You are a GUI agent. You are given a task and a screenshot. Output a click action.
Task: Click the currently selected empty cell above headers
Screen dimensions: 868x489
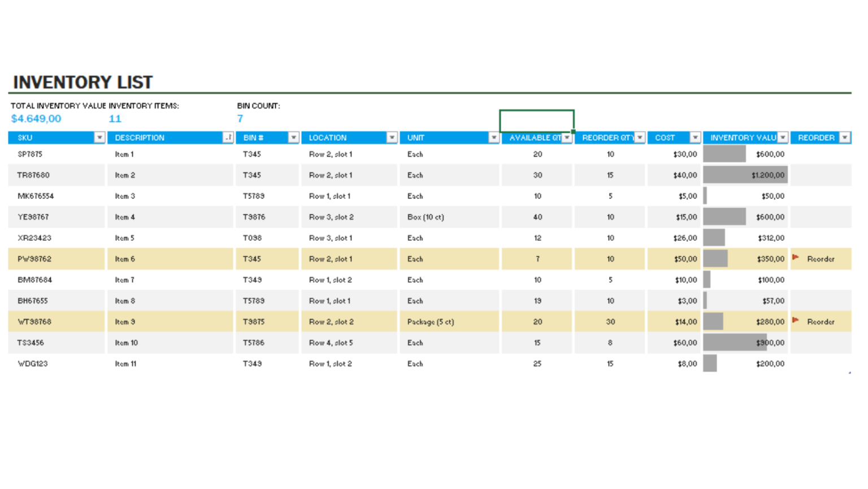pos(537,120)
